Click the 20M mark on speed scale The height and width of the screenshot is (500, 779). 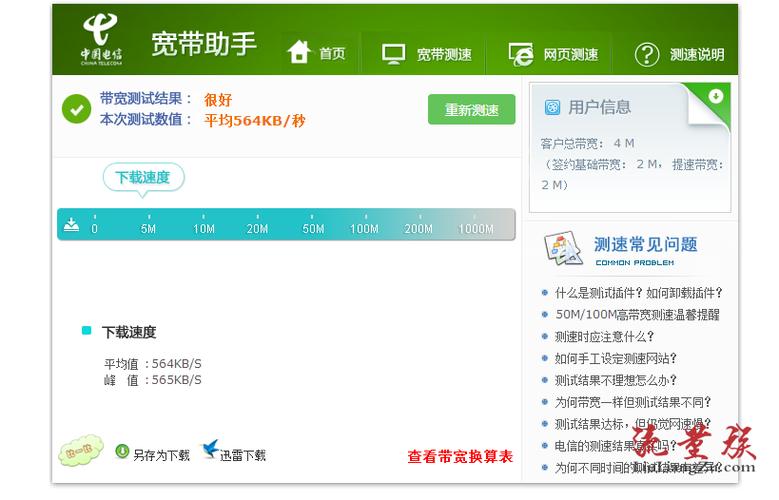pyautogui.click(x=257, y=229)
